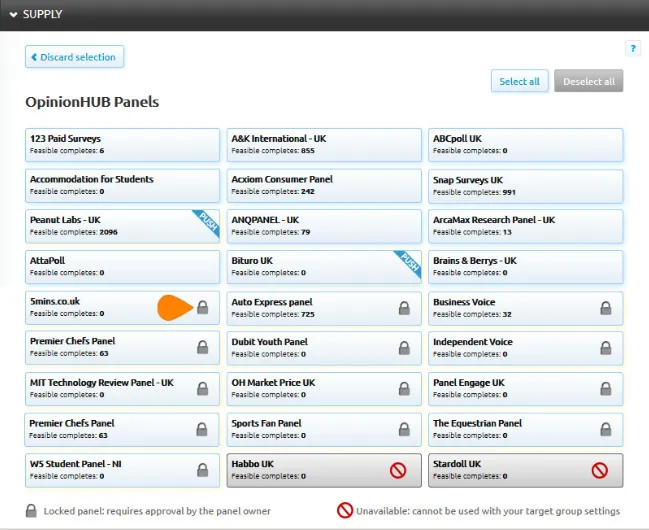The height and width of the screenshot is (530, 649).
Task: Click the lock icon in the legend
Action: pos(31,511)
